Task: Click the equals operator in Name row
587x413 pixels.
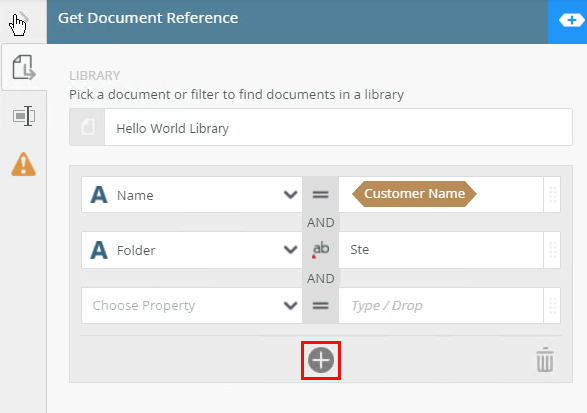Action: (320, 194)
